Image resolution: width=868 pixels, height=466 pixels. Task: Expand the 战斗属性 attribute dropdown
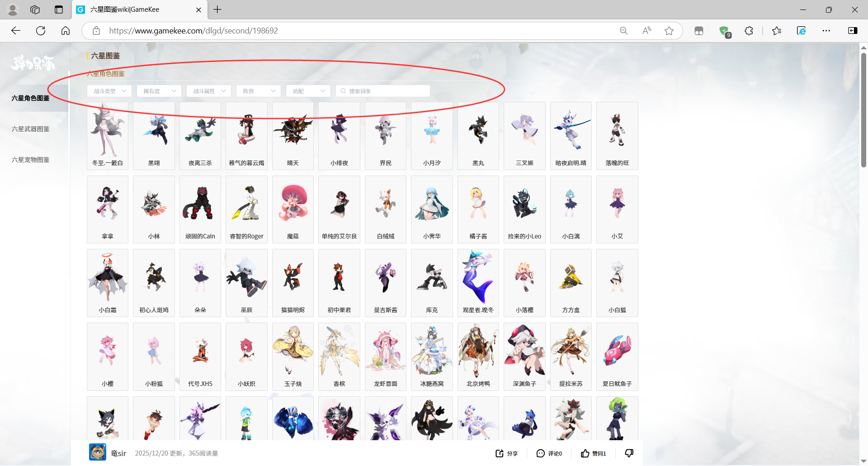tap(209, 91)
